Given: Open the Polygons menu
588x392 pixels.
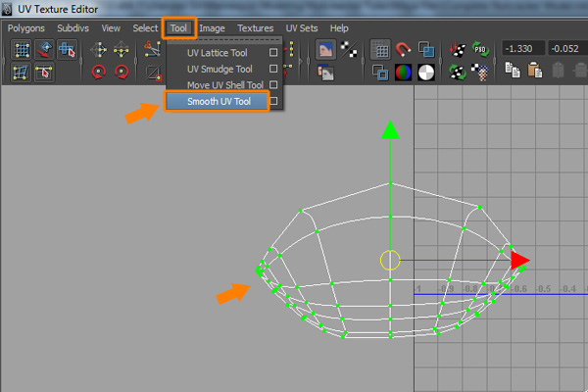Looking at the screenshot, I should coord(25,28).
